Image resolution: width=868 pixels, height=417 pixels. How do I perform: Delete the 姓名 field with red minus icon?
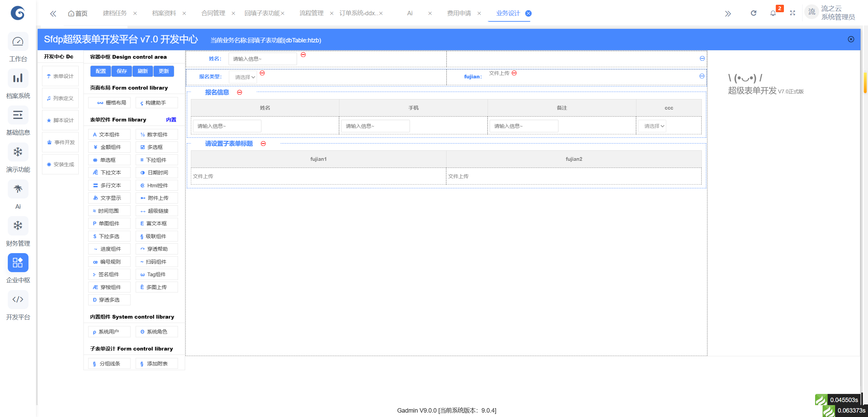click(303, 55)
